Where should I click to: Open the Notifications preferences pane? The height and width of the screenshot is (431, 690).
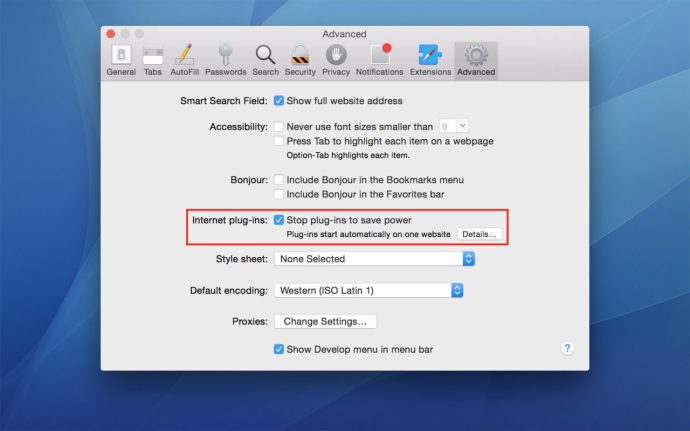[x=379, y=60]
